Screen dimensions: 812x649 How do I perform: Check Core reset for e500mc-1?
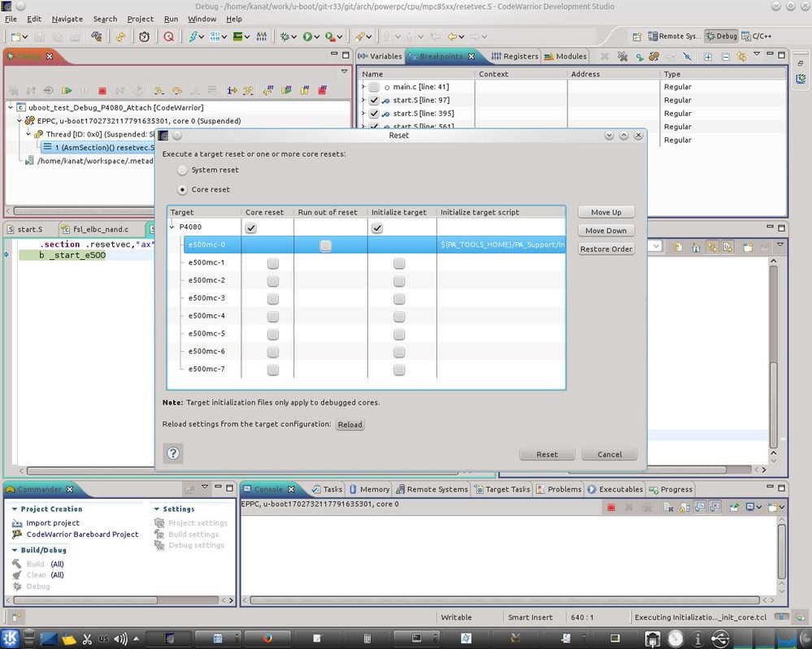(273, 263)
